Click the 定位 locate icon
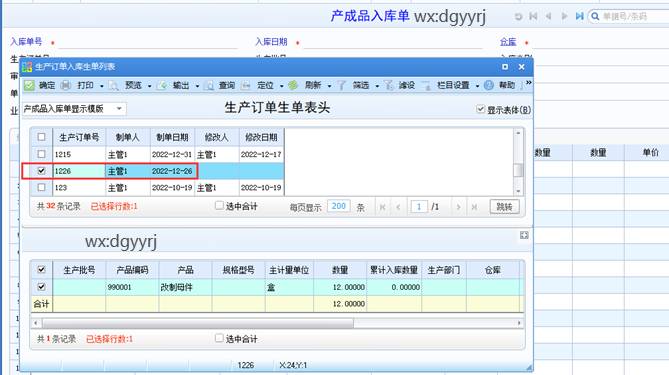Image resolution: width=669 pixels, height=375 pixels. pyautogui.click(x=246, y=85)
